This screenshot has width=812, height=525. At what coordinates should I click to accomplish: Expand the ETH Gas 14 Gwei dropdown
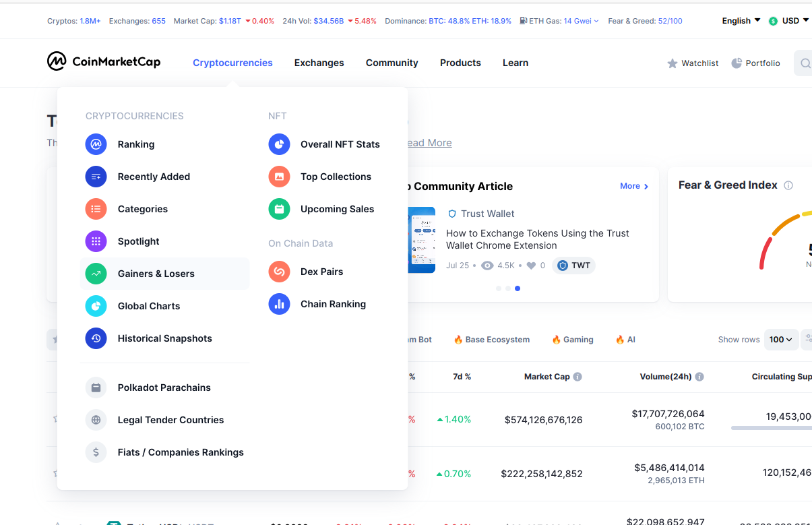(580, 21)
